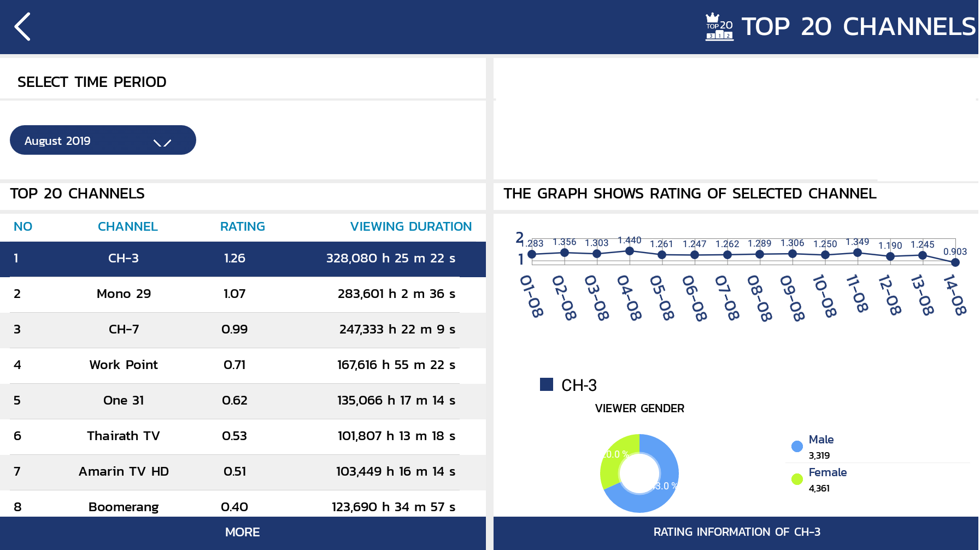Click the 11-08 data point on graph

point(858,253)
